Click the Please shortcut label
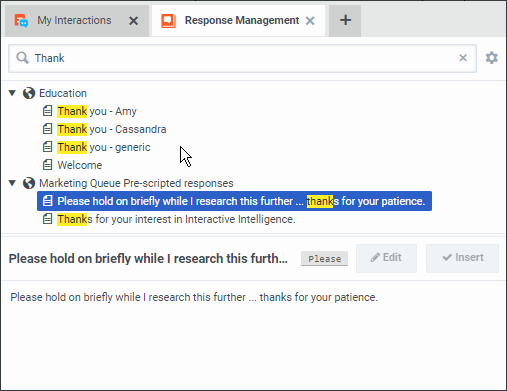The height and width of the screenshot is (391, 507). 324,259
